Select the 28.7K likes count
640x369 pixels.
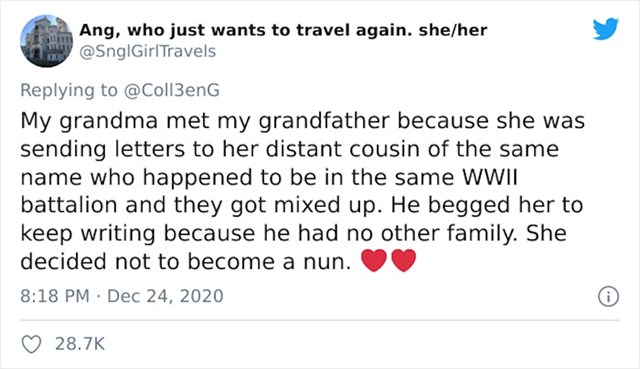(x=80, y=344)
